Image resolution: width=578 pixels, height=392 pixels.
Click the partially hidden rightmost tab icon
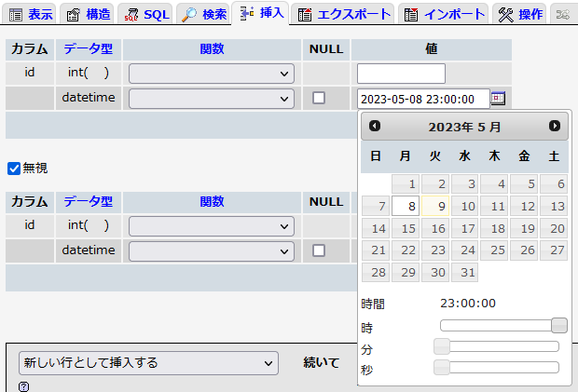tap(563, 15)
